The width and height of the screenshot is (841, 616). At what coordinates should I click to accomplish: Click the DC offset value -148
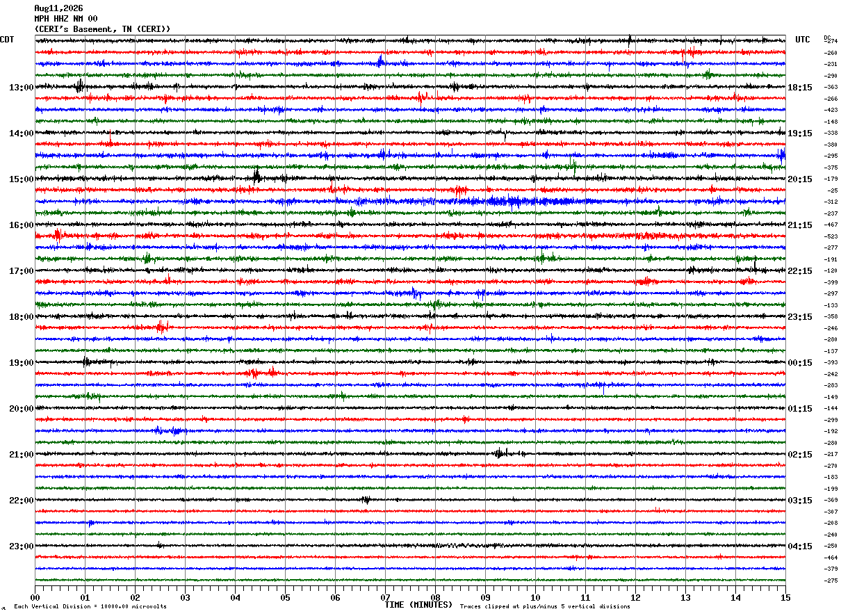pos(831,122)
